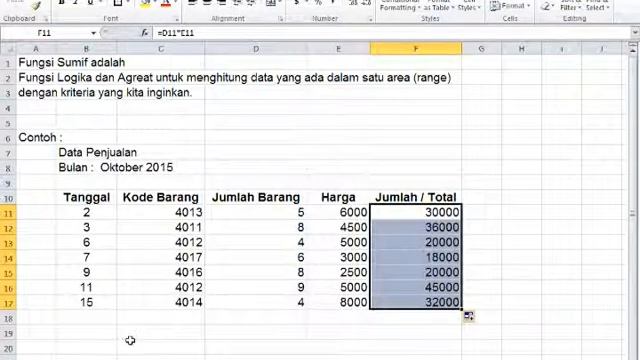Open Clipboard group dialog launcher
The image size is (640, 360).
coord(46,19)
